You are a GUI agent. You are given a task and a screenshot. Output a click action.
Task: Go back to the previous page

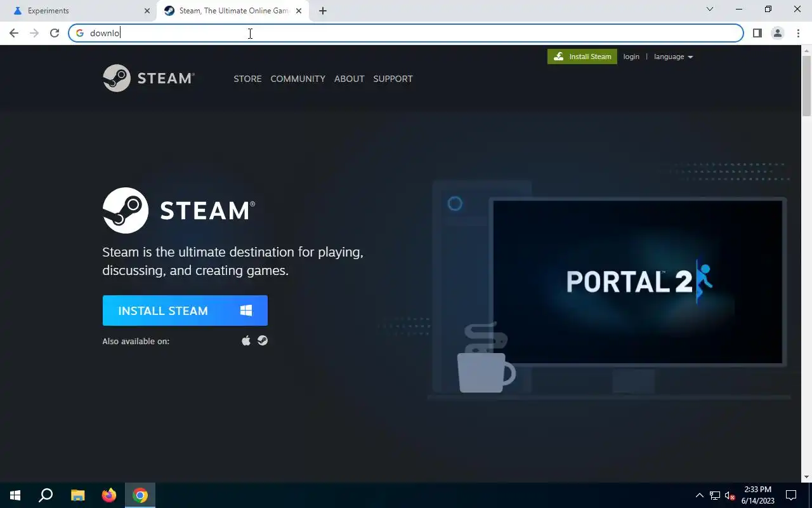tap(14, 33)
